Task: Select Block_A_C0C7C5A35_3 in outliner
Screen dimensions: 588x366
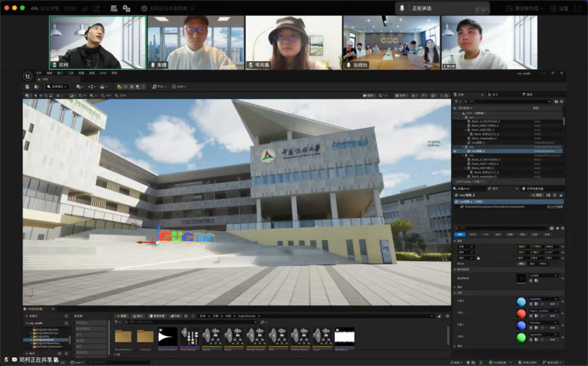Action: (x=486, y=121)
